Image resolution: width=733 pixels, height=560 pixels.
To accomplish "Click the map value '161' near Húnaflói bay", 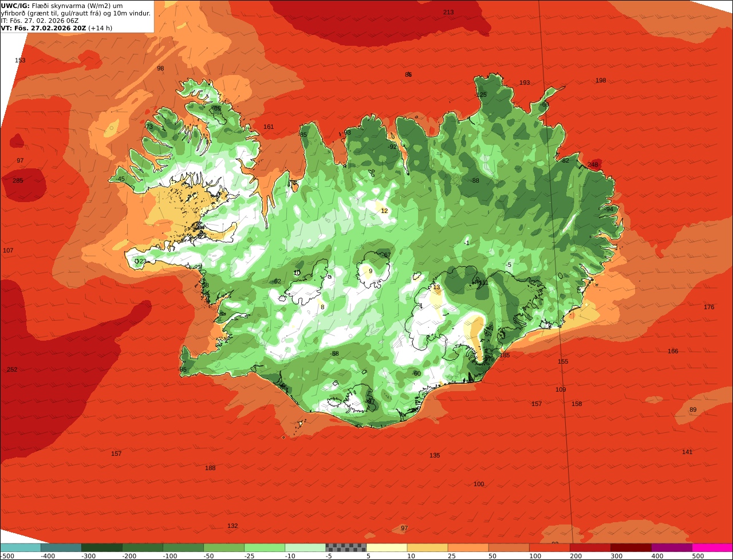I will (269, 127).
